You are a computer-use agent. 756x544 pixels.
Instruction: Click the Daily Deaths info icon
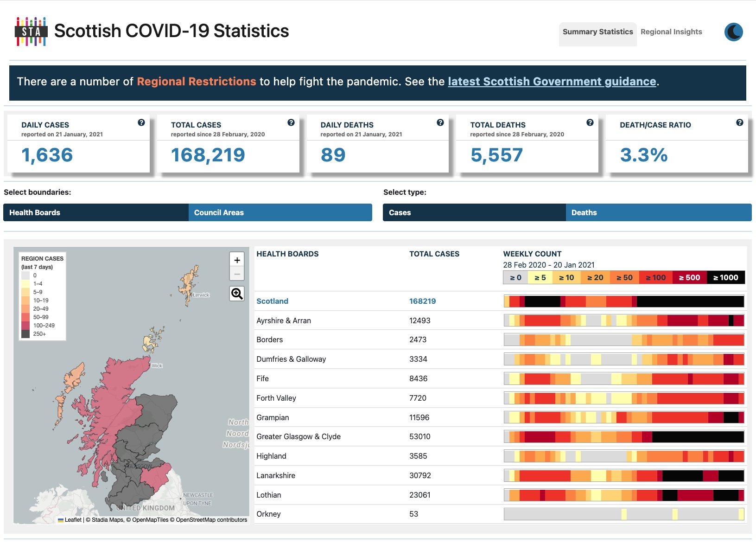click(439, 123)
